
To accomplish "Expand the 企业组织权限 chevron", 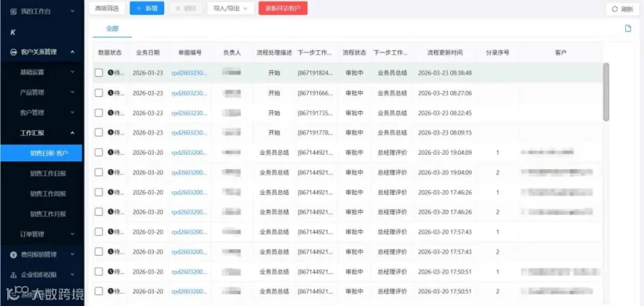I will (72, 274).
